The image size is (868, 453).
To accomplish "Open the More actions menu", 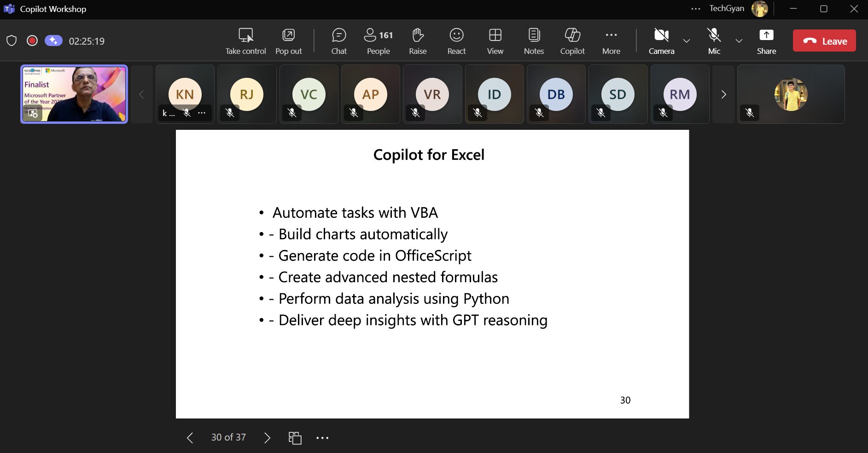I will pos(611,41).
